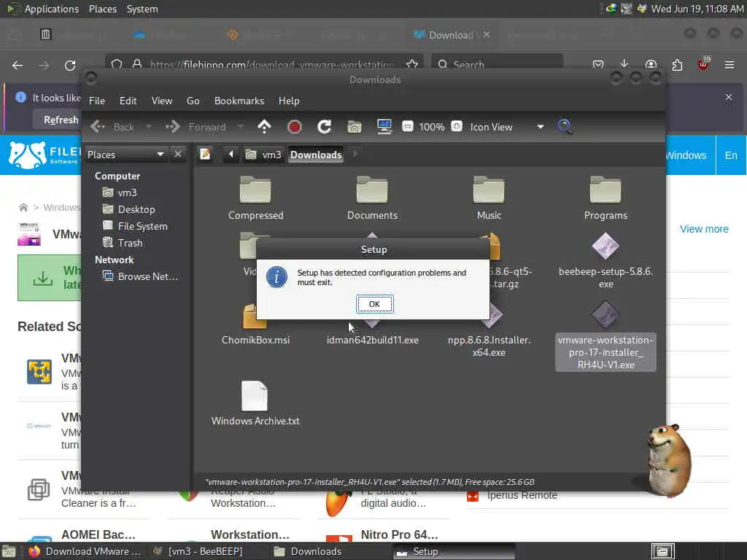Click the View more link on FileHippo
This screenshot has height=560, width=747.
[x=704, y=229]
